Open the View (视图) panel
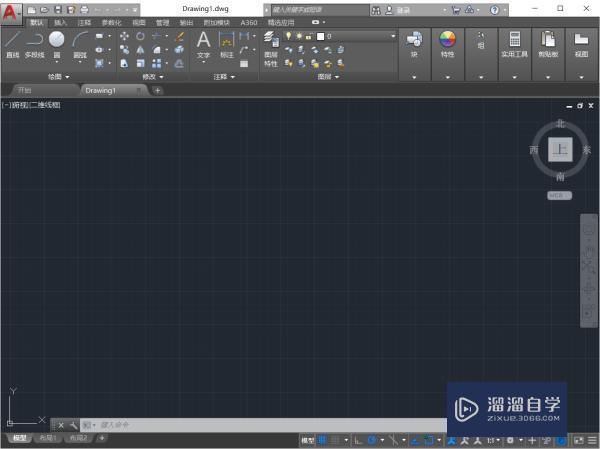This screenshot has width=600, height=449. pyautogui.click(x=581, y=44)
